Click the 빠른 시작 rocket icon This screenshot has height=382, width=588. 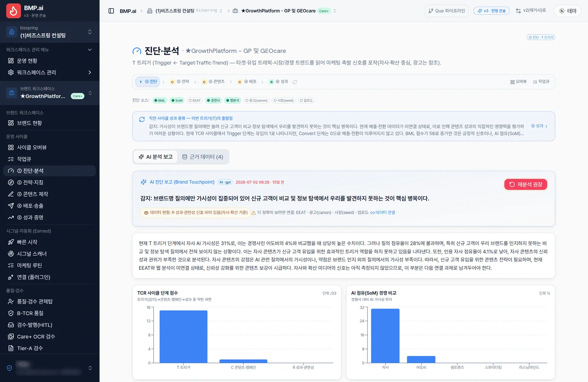11,242
